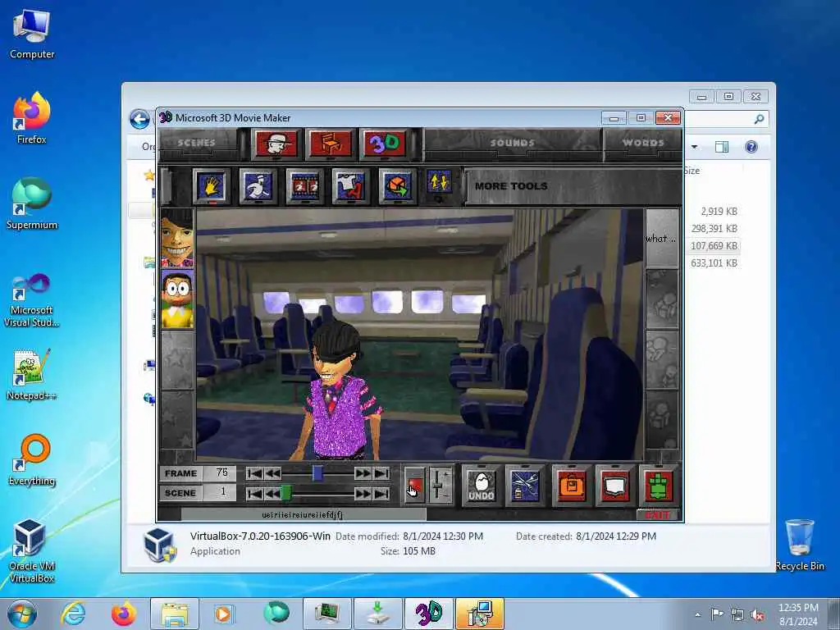Jump to the last frame
The width and height of the screenshot is (840, 630).
click(381, 473)
